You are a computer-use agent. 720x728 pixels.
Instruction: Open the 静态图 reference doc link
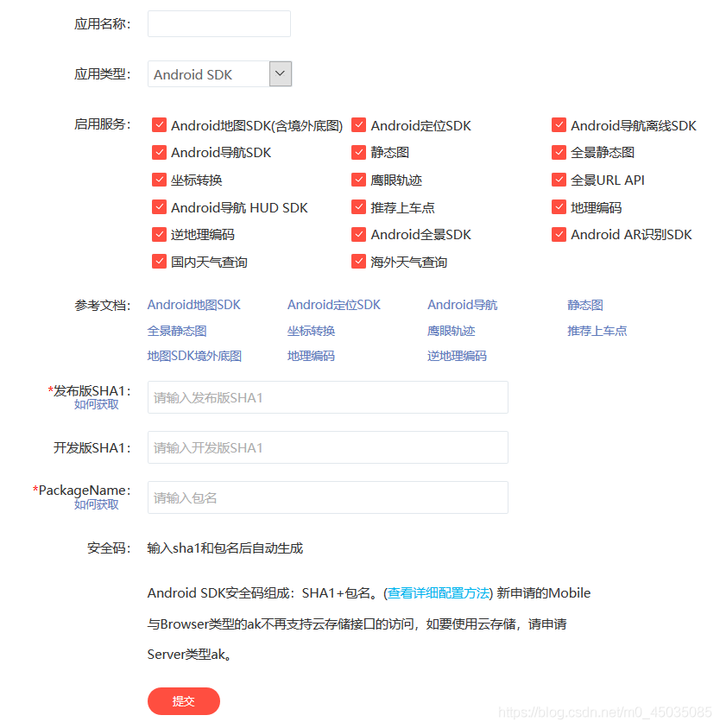point(585,305)
